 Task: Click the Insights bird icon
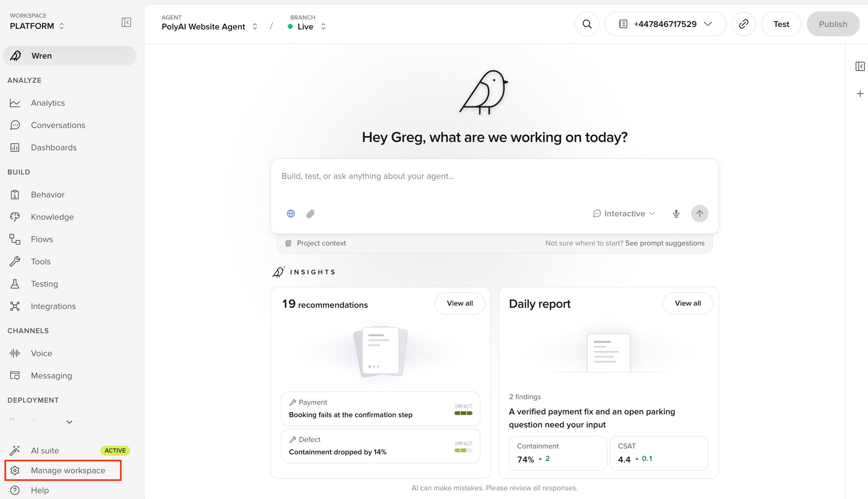pos(278,272)
